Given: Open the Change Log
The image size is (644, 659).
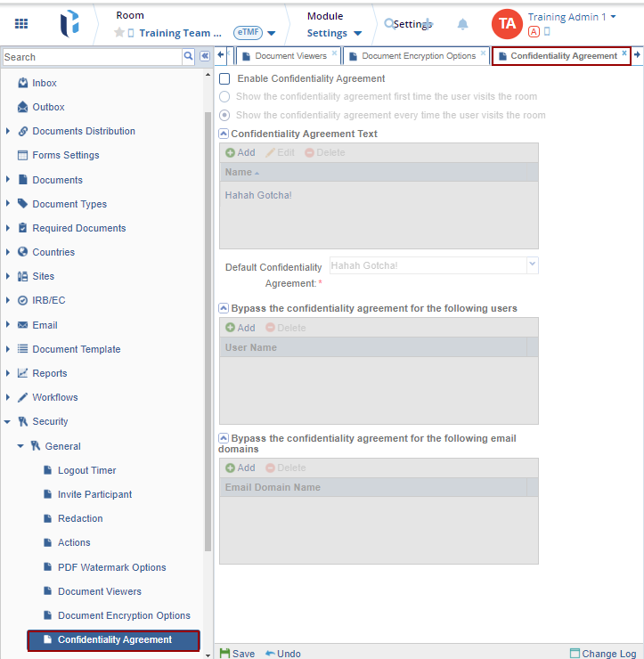Looking at the screenshot, I should pyautogui.click(x=602, y=654).
